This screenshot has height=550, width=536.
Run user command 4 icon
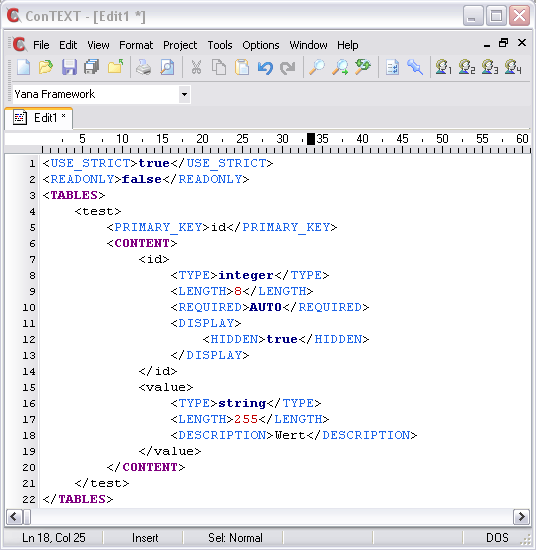(513, 67)
